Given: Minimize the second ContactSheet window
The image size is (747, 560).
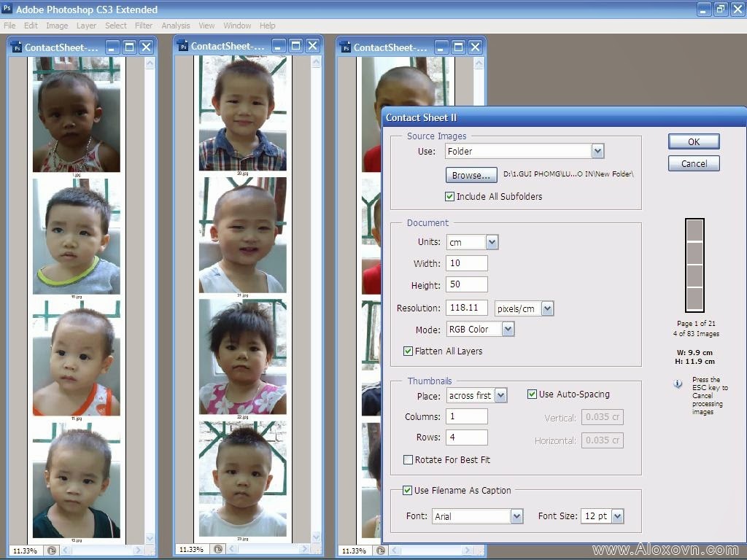Looking at the screenshot, I should coord(279,46).
